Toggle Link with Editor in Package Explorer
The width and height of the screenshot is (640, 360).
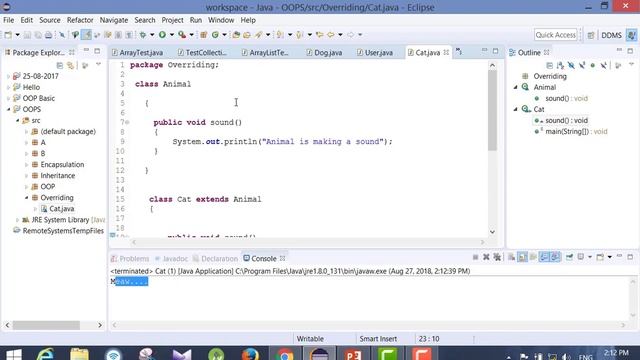71,65
